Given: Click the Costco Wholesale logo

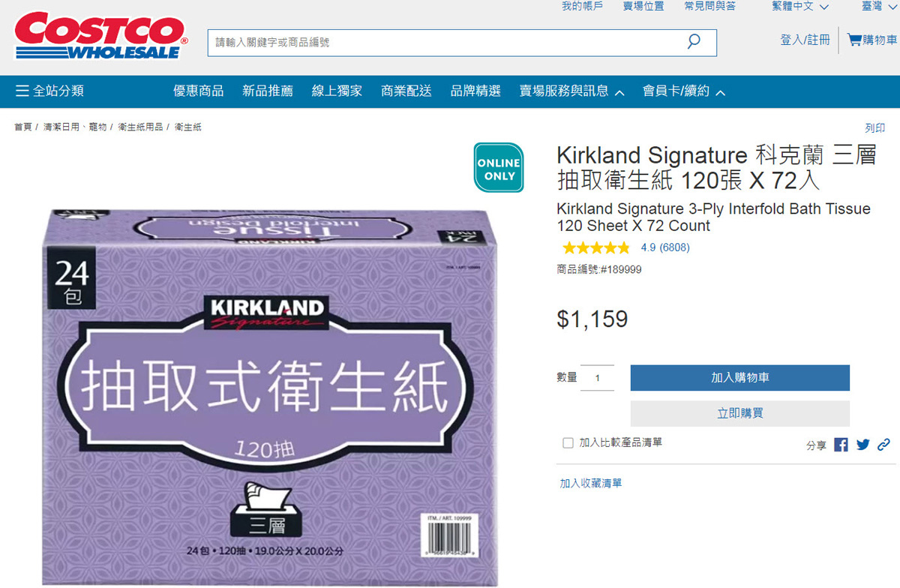Looking at the screenshot, I should [100, 35].
